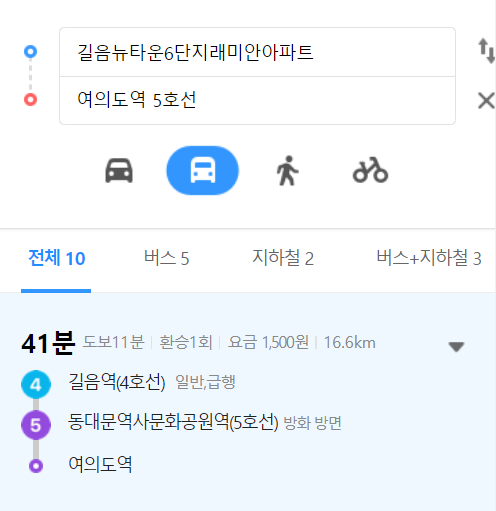Click the line 4 subway badge
This screenshot has width=496, height=511.
[36, 385]
